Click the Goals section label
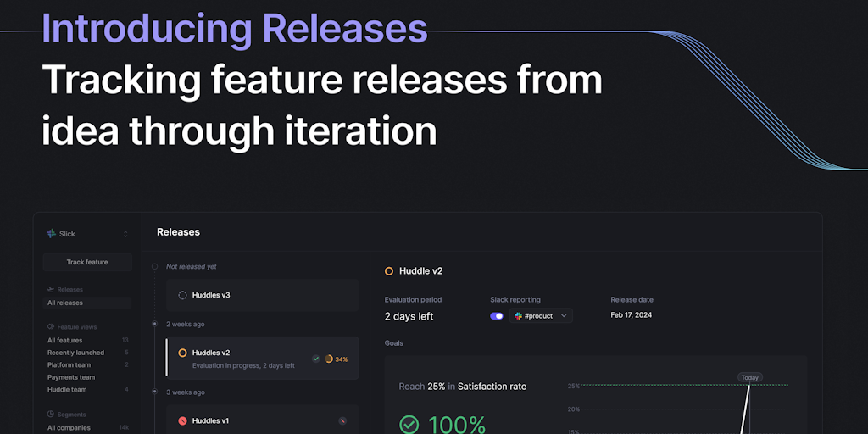This screenshot has width=868, height=434. click(x=394, y=343)
